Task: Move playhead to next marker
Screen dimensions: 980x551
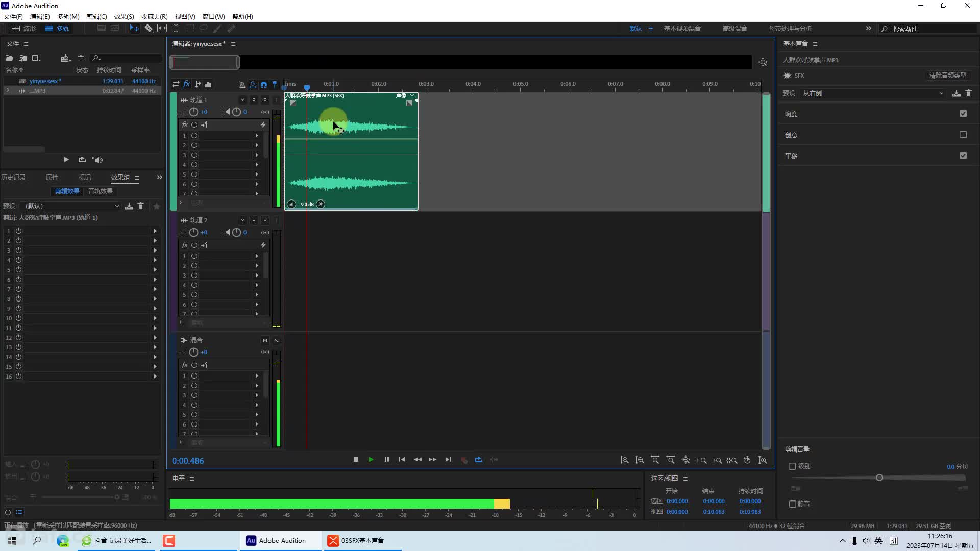Action: (x=448, y=460)
